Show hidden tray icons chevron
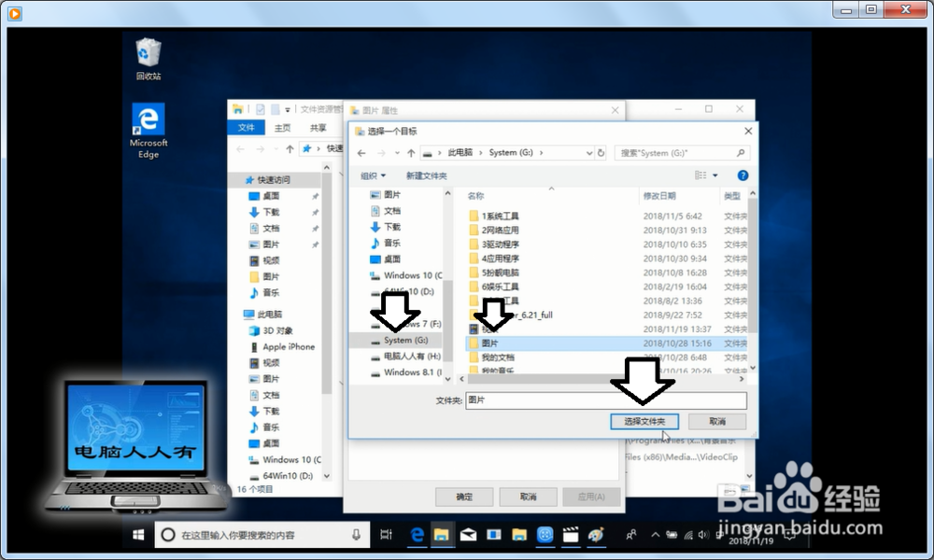The height and width of the screenshot is (560, 934). click(656, 535)
